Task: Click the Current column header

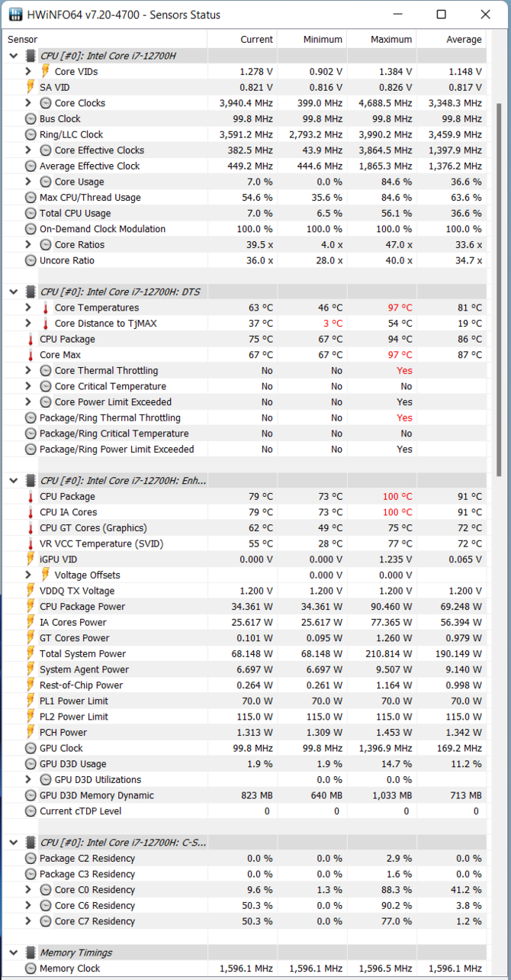Action: 243,40
